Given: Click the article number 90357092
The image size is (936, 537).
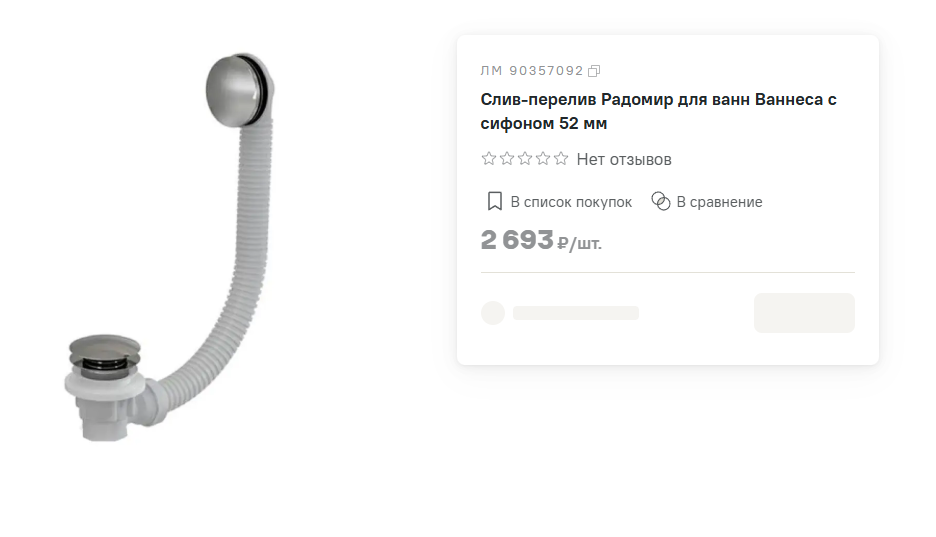Looking at the screenshot, I should point(546,71).
